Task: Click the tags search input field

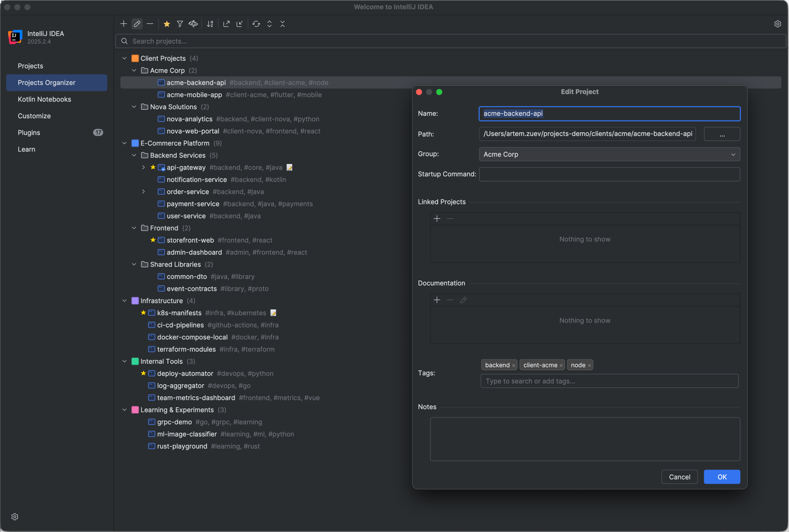Action: (610, 381)
